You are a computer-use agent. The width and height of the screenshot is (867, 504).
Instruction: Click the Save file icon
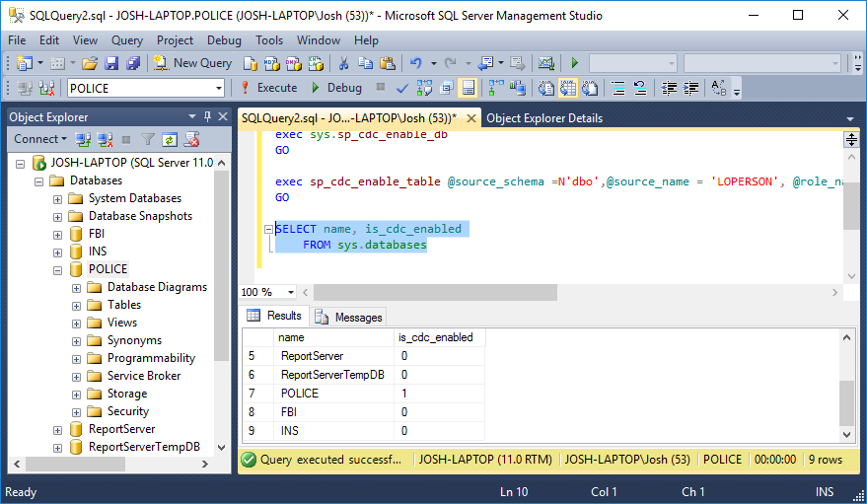tap(111, 63)
